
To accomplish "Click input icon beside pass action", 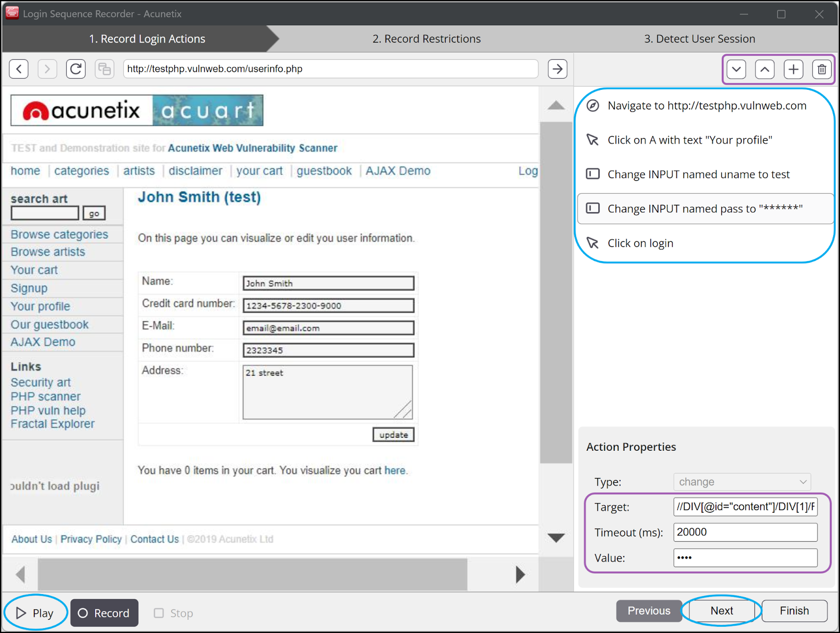I will [x=593, y=208].
